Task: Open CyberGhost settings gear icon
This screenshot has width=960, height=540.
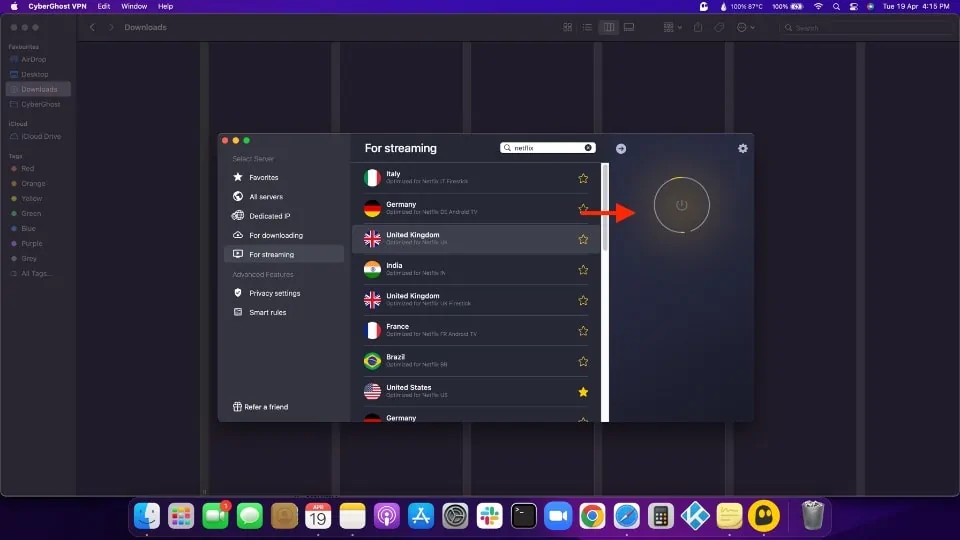Action: click(743, 148)
